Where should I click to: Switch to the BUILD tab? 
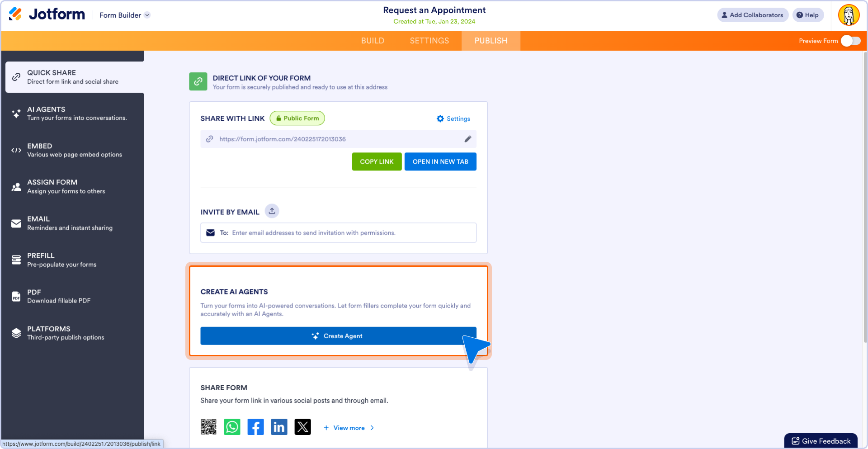click(373, 41)
